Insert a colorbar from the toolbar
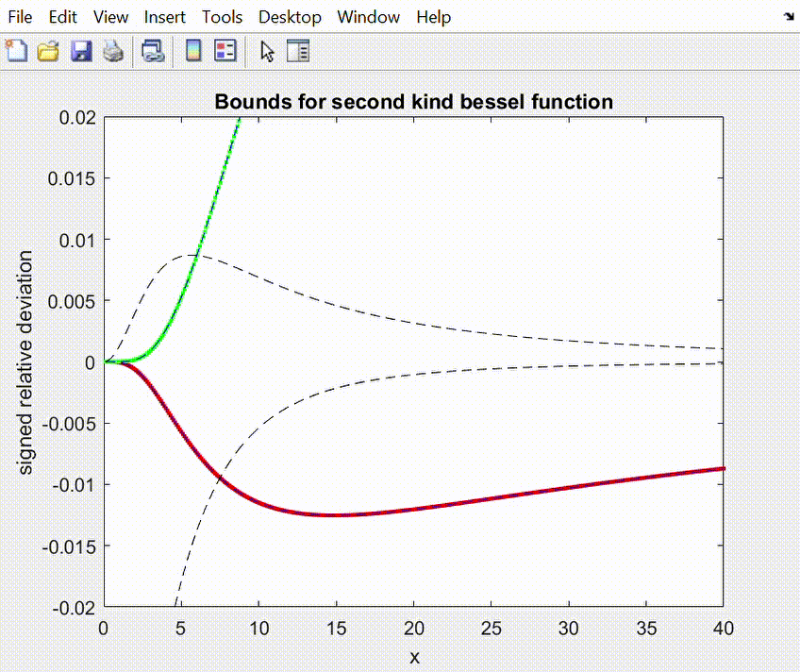 (x=193, y=51)
